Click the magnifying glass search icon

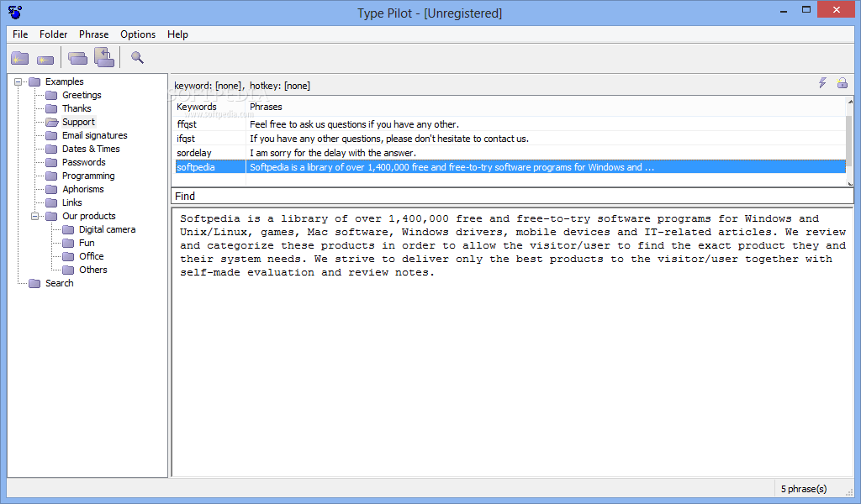137,57
